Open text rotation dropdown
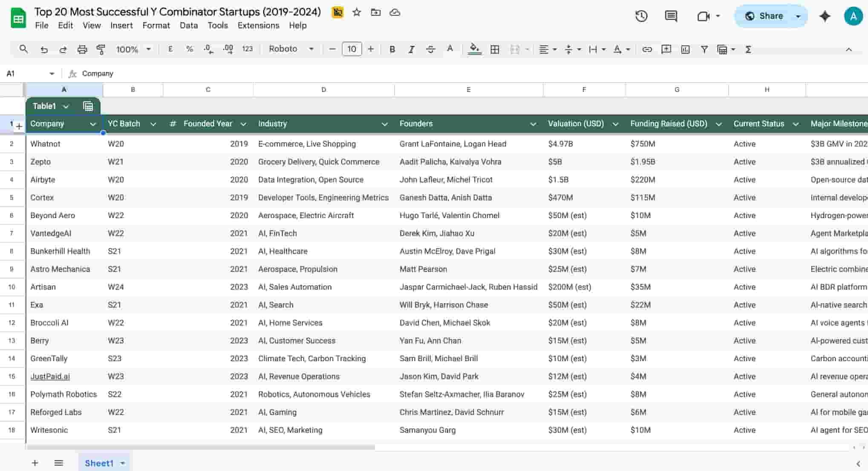 pyautogui.click(x=621, y=49)
